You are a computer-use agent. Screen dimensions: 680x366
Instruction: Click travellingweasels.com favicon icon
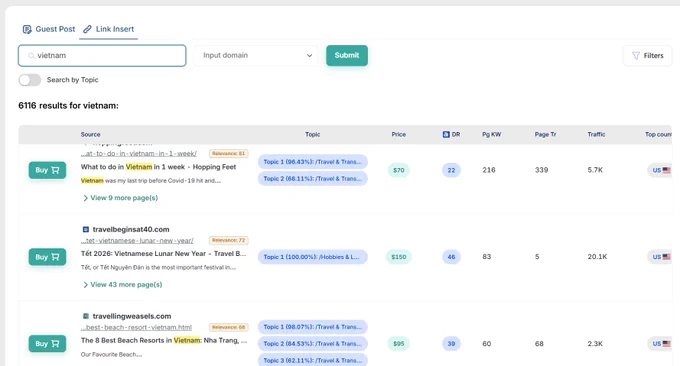point(85,316)
